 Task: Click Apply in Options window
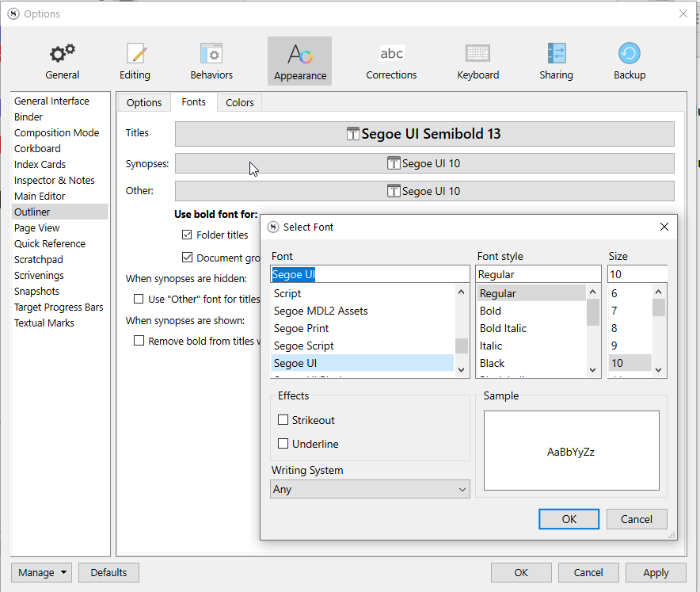656,573
